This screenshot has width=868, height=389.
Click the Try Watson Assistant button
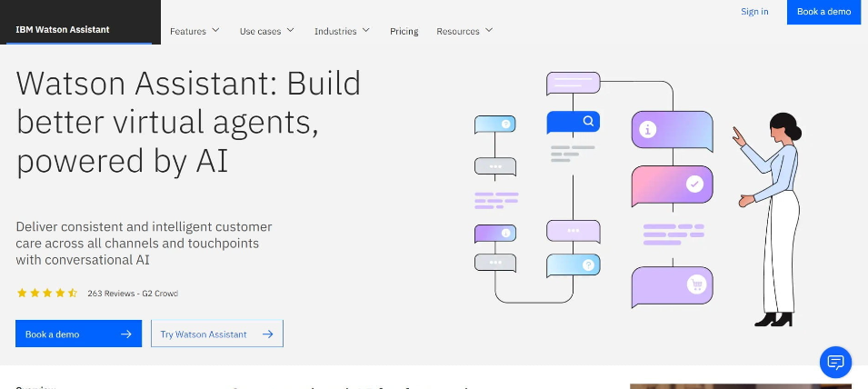(x=217, y=334)
